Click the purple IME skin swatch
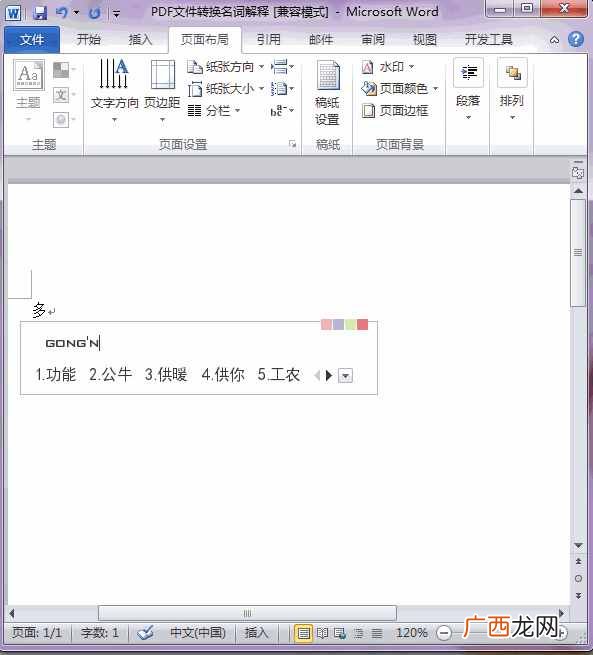The image size is (593, 655). click(x=339, y=325)
